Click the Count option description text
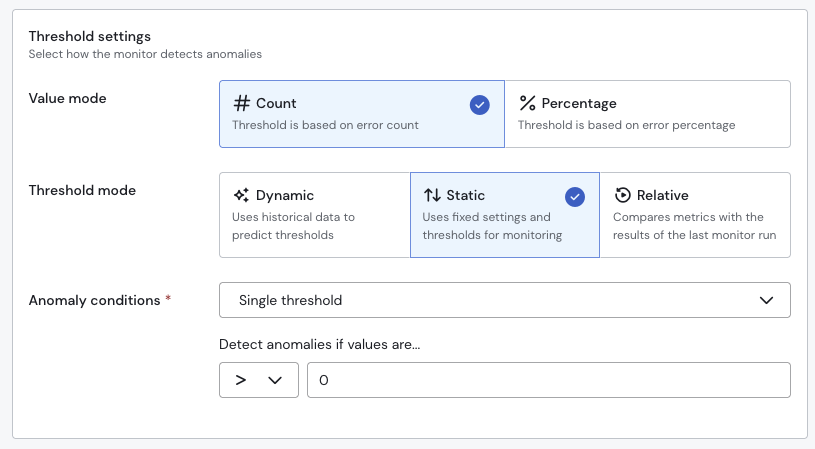Image resolution: width=815 pixels, height=449 pixels. tap(325, 125)
